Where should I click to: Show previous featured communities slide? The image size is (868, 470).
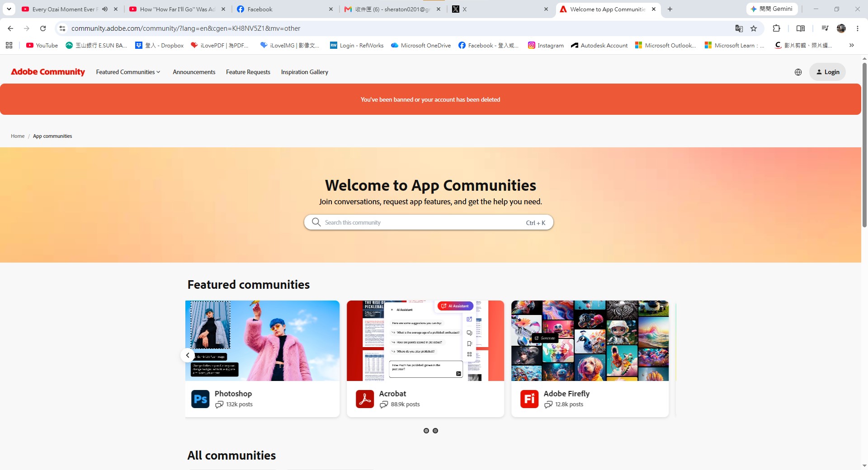click(x=188, y=355)
